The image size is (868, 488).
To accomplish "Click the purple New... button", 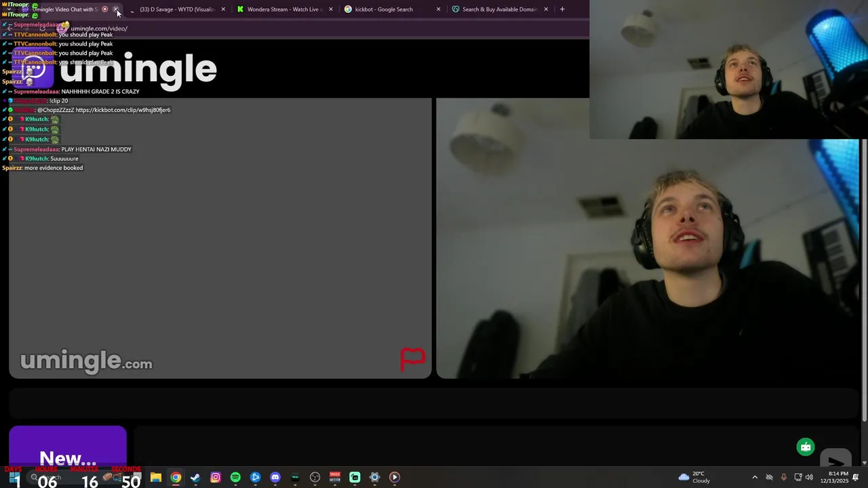I will click(x=68, y=447).
